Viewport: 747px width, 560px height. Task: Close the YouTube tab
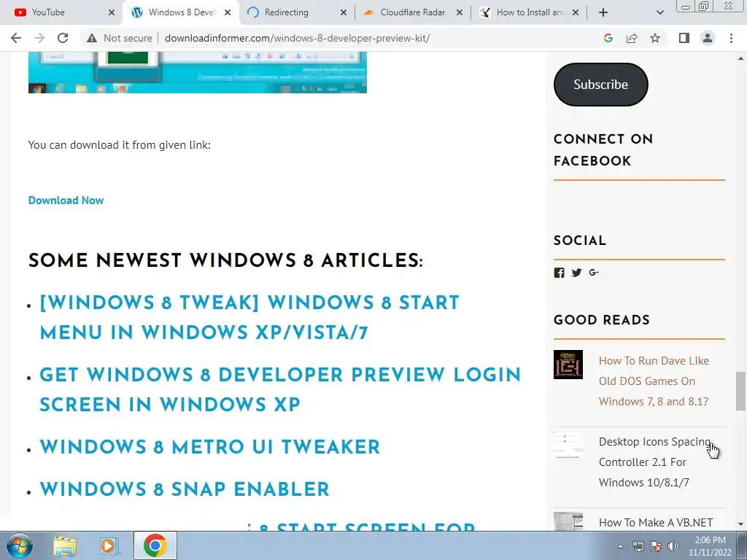[112, 12]
